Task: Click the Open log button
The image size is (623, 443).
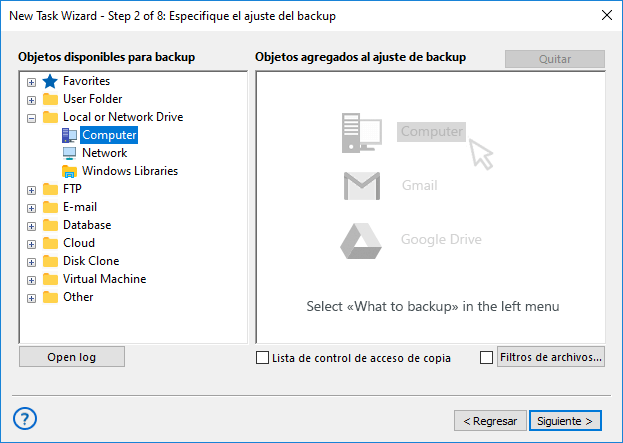Action: (x=71, y=357)
